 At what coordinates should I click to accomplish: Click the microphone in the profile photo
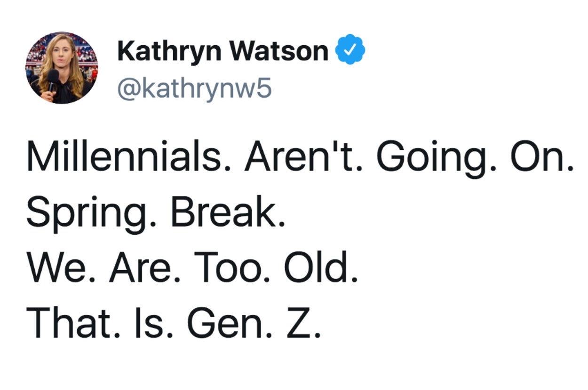52,78
